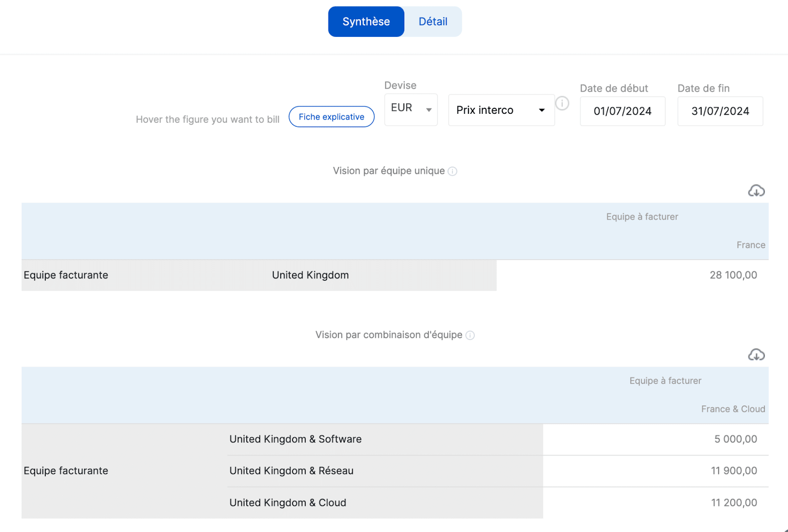
Task: Click the United Kingdom & Cloud row label
Action: 288,503
